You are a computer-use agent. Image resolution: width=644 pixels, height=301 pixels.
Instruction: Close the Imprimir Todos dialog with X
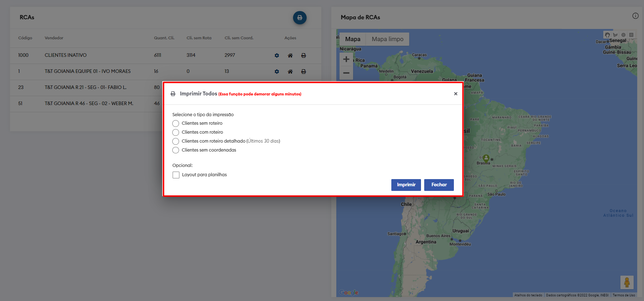click(x=456, y=94)
